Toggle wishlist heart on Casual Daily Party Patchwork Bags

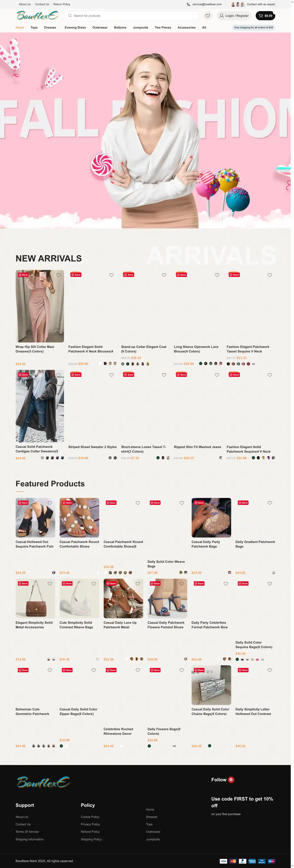pyautogui.click(x=226, y=503)
